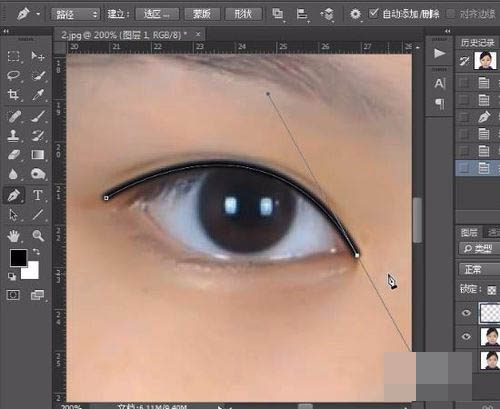Open path alignment options

(302, 14)
